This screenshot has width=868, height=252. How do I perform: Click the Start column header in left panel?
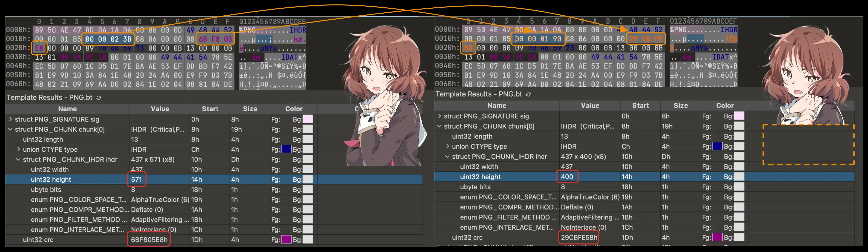(210, 109)
